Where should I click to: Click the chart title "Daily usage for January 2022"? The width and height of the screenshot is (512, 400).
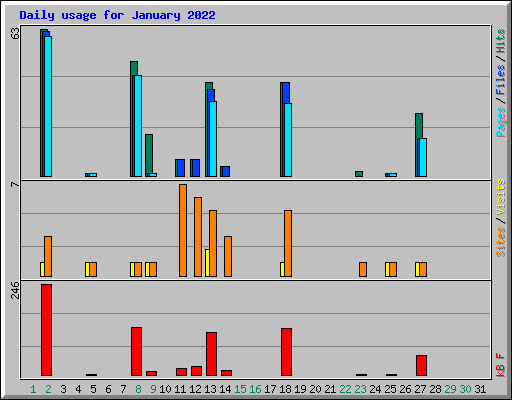pyautogui.click(x=117, y=15)
